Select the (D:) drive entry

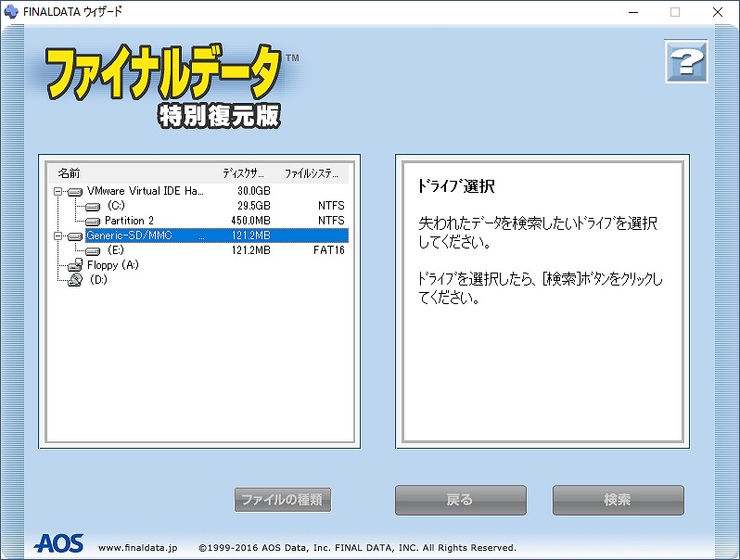coord(98,280)
